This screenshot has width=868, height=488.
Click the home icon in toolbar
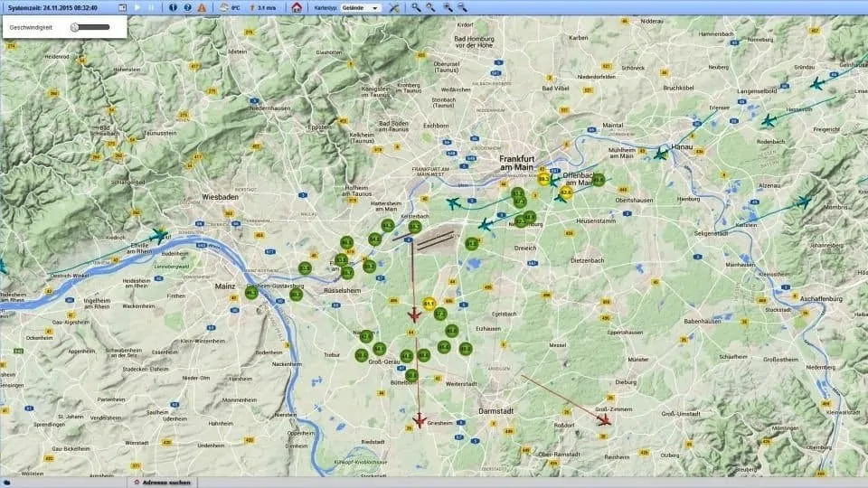[x=297, y=8]
